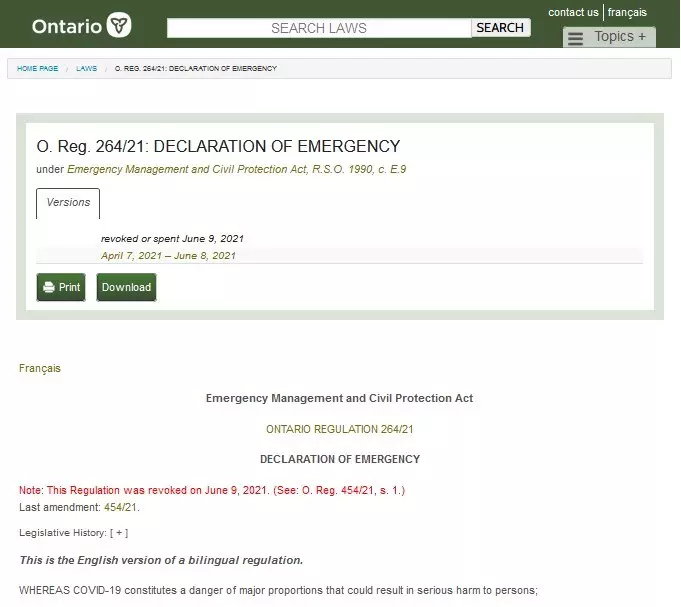Click the page title O. Reg. 264/21
The width and height of the screenshot is (681, 607).
(x=218, y=147)
